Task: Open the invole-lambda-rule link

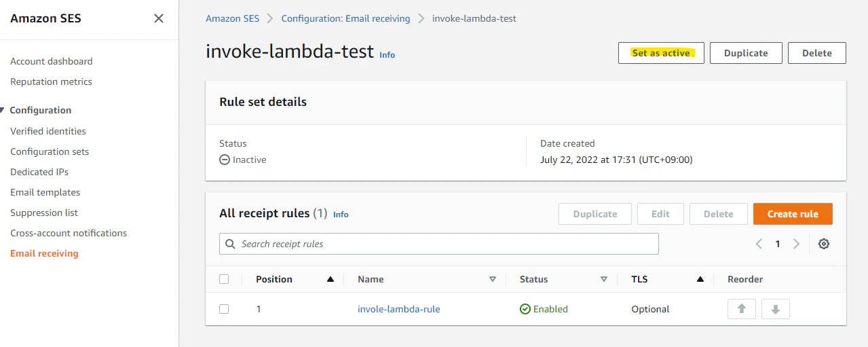Action: (399, 309)
